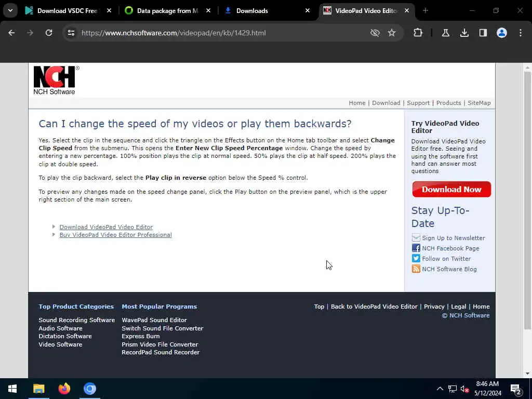The height and width of the screenshot is (399, 532).
Task: Open Switch Sound File Converter link
Action: 163,328
